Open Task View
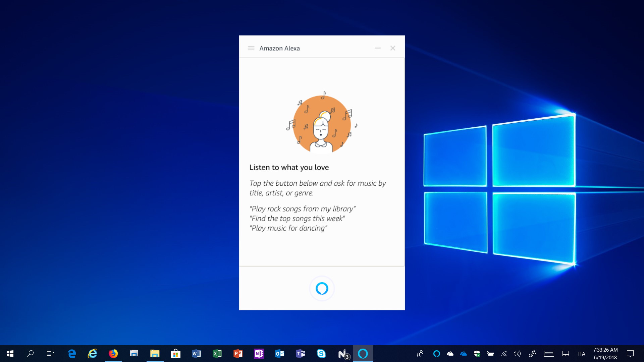Image resolution: width=644 pixels, height=362 pixels. pos(50,354)
